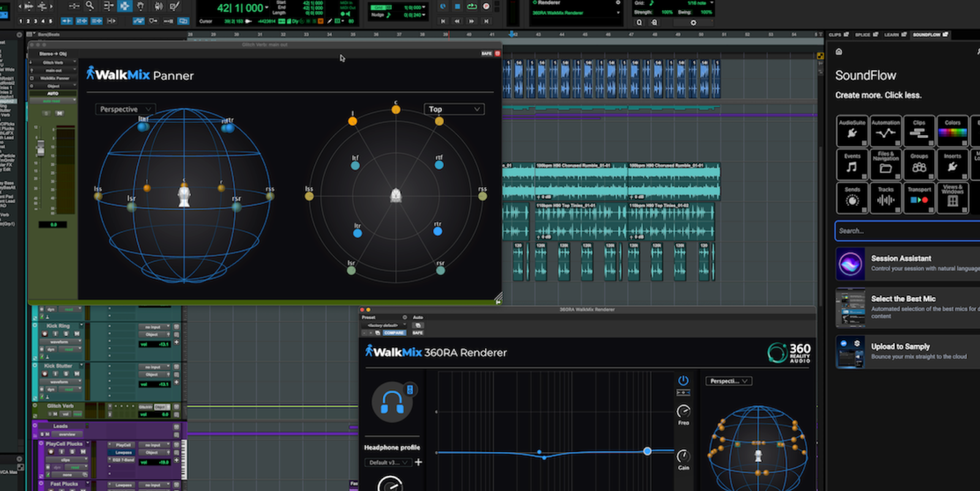Screen dimensions: 980x491
Task: Click the headphone output icon in Renderer
Action: point(392,402)
